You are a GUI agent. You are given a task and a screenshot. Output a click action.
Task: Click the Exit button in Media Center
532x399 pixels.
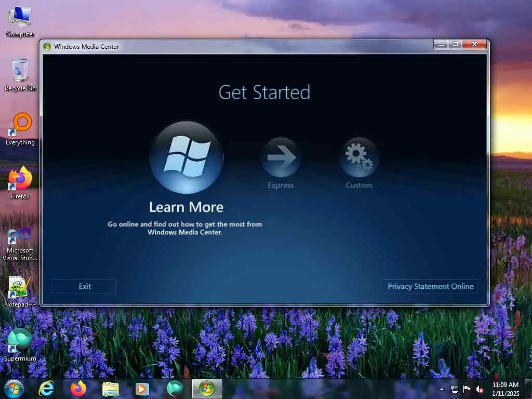click(x=84, y=286)
